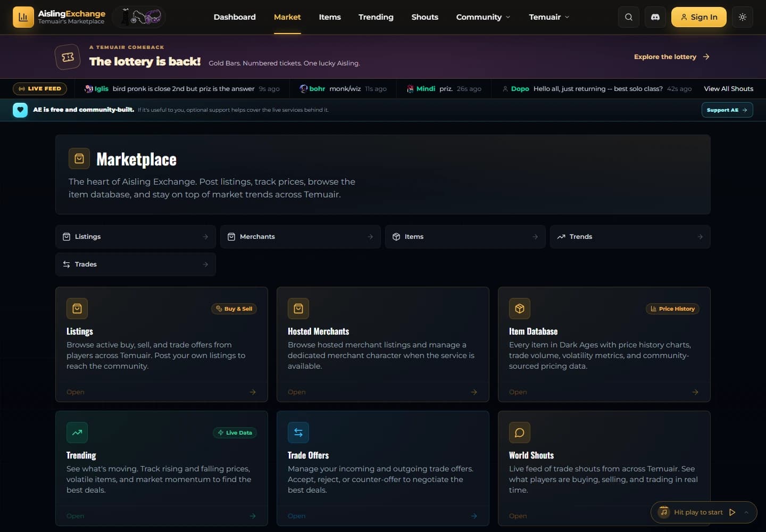Click Open text on the Trending card

pyautogui.click(x=76, y=516)
